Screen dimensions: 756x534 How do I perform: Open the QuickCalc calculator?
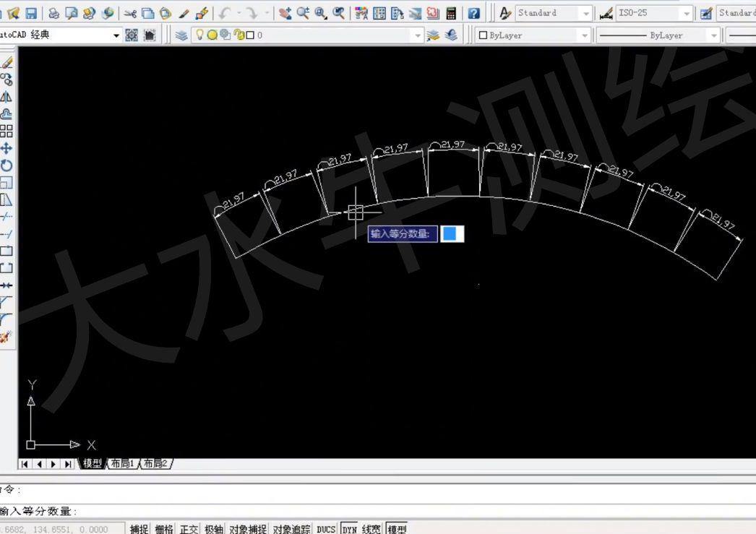click(x=451, y=14)
